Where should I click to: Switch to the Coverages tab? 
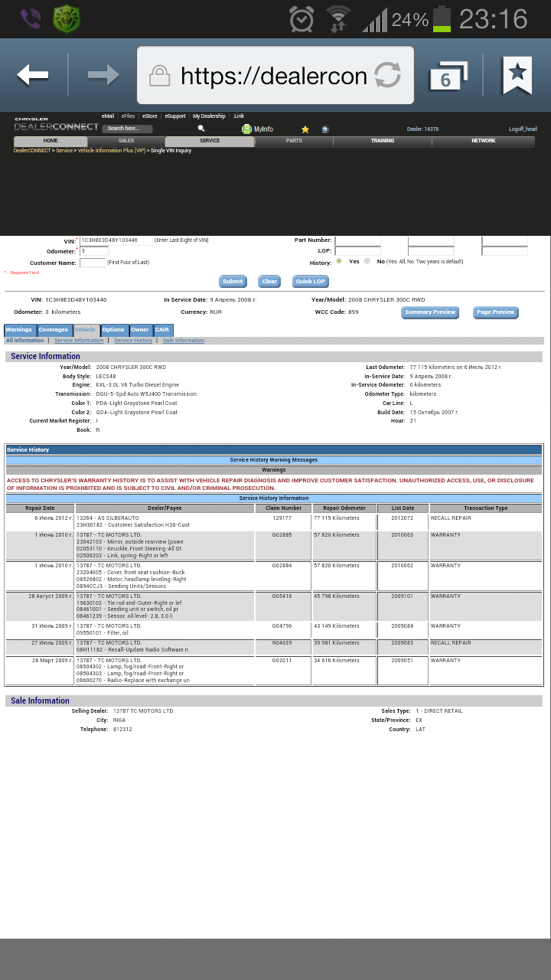click(x=54, y=330)
